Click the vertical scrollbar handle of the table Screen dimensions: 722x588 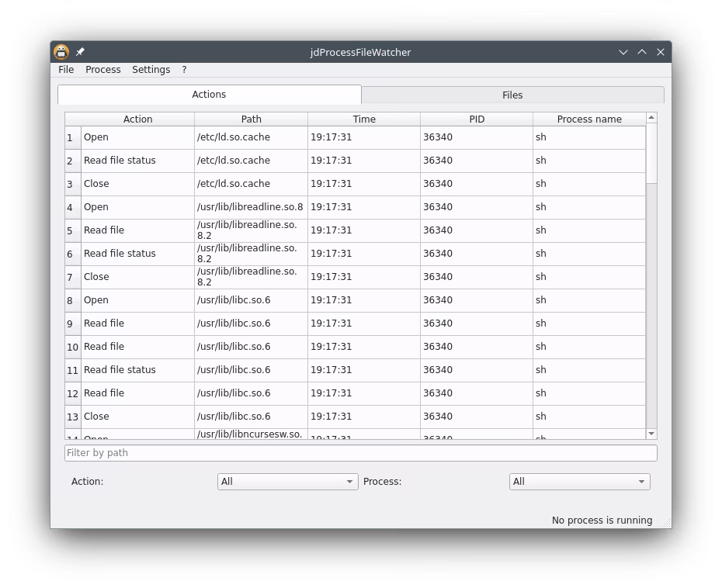(651, 154)
